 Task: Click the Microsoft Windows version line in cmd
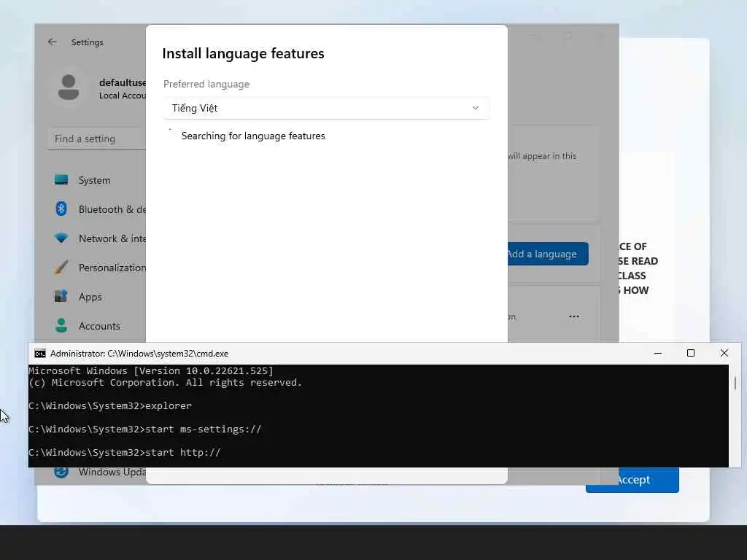(151, 371)
